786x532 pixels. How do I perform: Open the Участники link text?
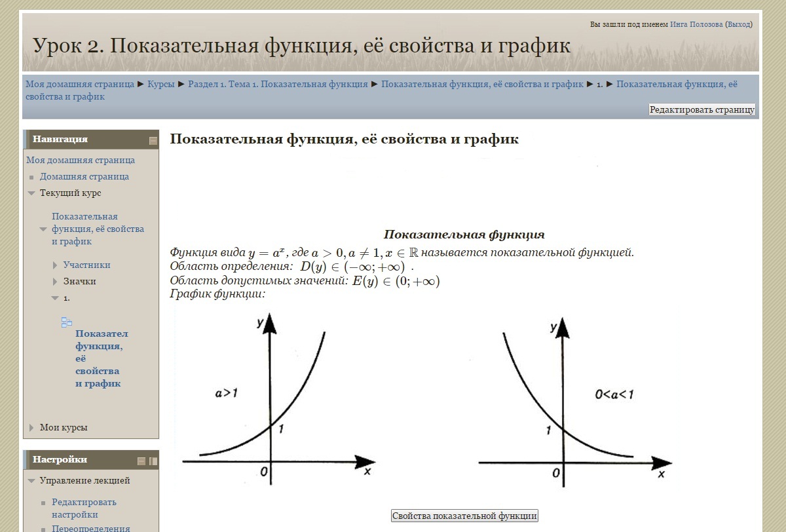(x=87, y=265)
